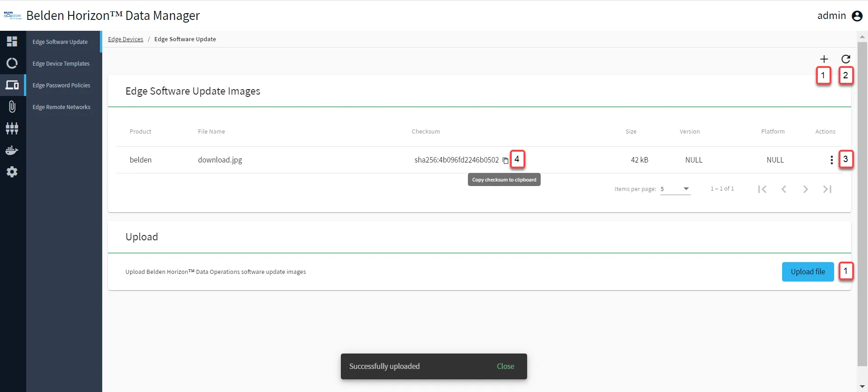The height and width of the screenshot is (392, 868).
Task: Click the Version column header
Action: (690, 132)
